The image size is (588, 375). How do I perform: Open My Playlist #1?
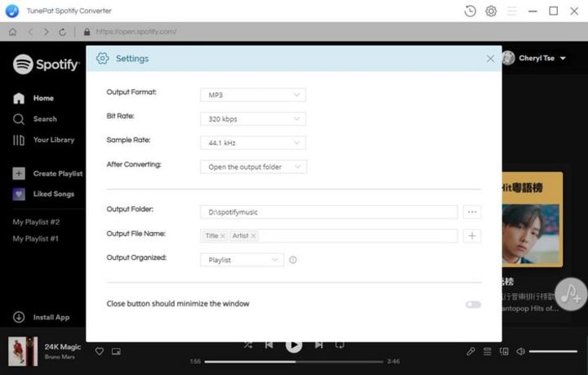point(36,239)
